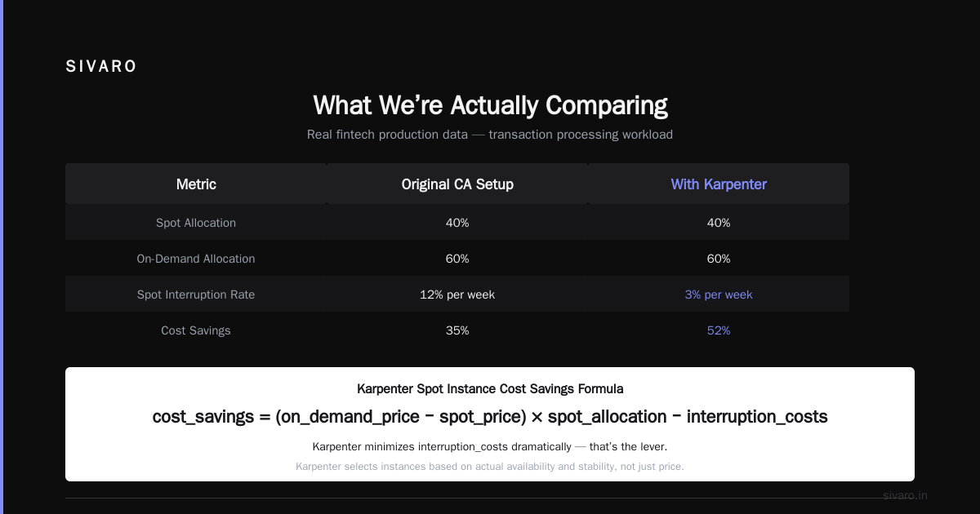Click the line "Karpenter minimizes interruption_costs dramatically"
Viewport: 980px width, 514px height.
pyautogui.click(x=490, y=447)
